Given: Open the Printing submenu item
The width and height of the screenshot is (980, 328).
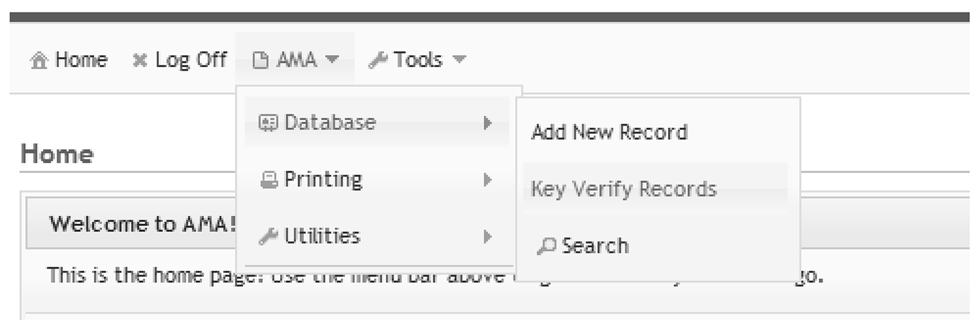Looking at the screenshot, I should (x=323, y=180).
